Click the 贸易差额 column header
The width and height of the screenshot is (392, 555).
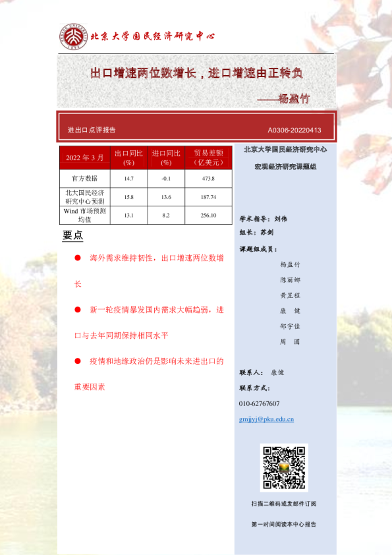pyautogui.click(x=208, y=158)
